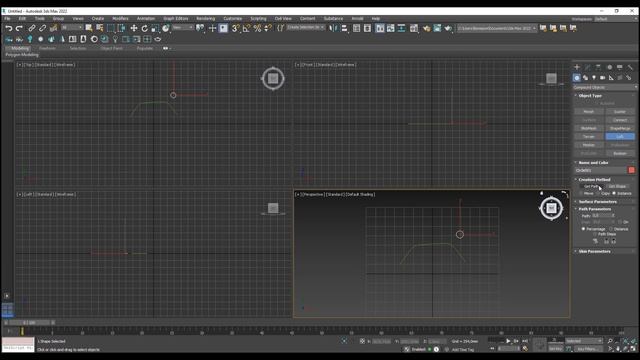Screen dimensions: 640x360
Task: Open the Create tab plus icon
Action: tap(577, 67)
